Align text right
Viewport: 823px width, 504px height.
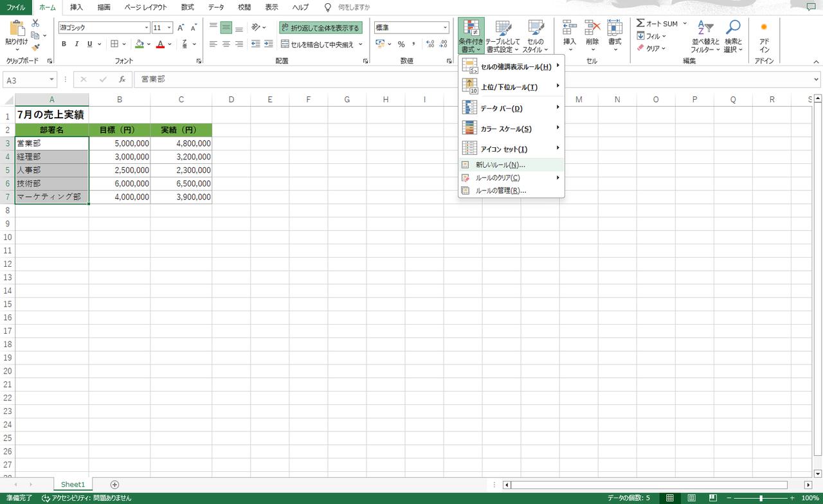pyautogui.click(x=239, y=44)
